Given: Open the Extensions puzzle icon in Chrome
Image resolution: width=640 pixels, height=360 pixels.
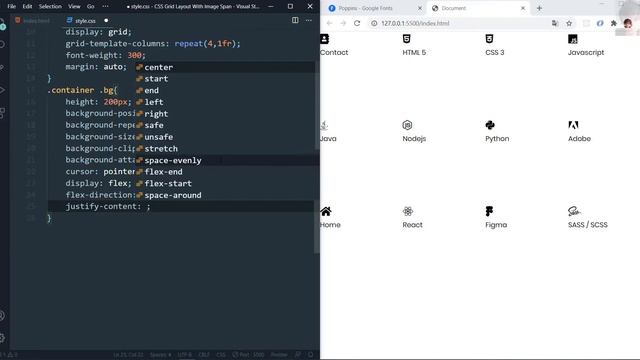Looking at the screenshot, I should tap(613, 23).
